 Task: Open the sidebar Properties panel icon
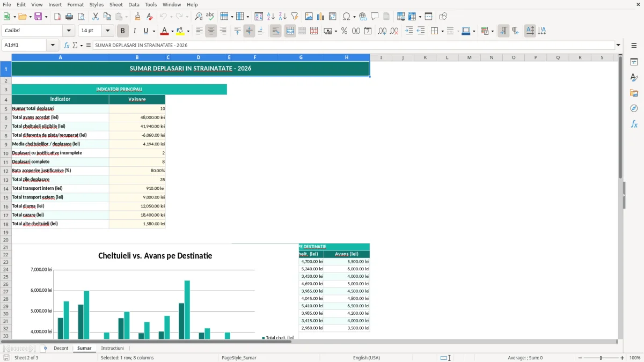pos(634,62)
